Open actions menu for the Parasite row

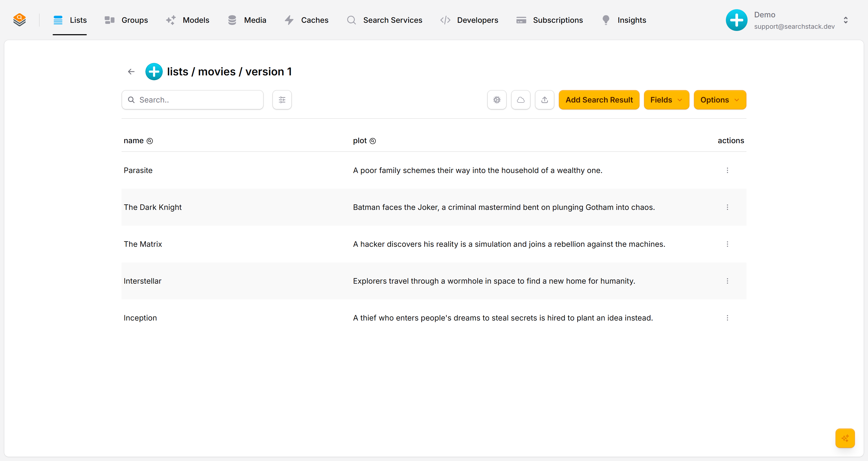(727, 170)
